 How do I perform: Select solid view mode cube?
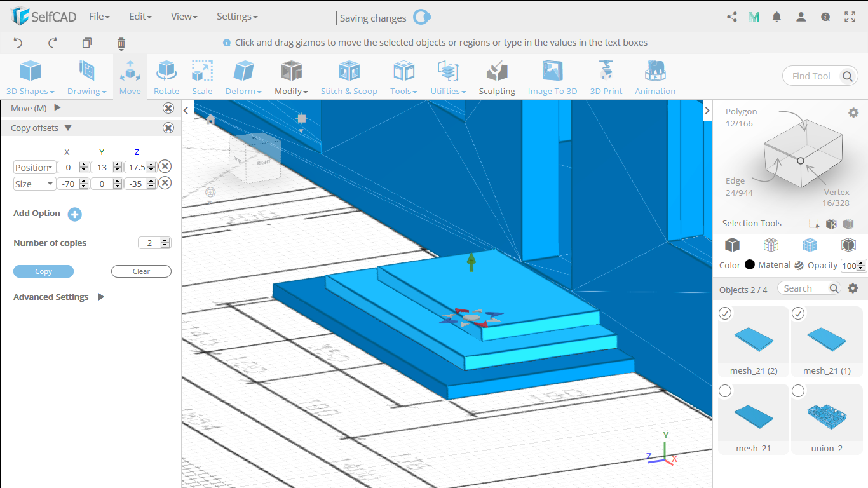click(x=732, y=245)
